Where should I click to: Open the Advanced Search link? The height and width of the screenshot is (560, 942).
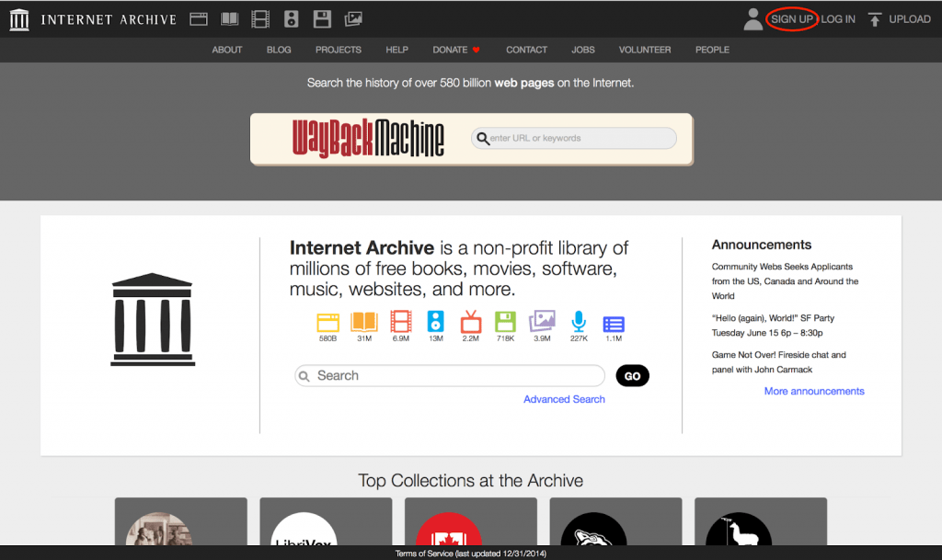(564, 399)
